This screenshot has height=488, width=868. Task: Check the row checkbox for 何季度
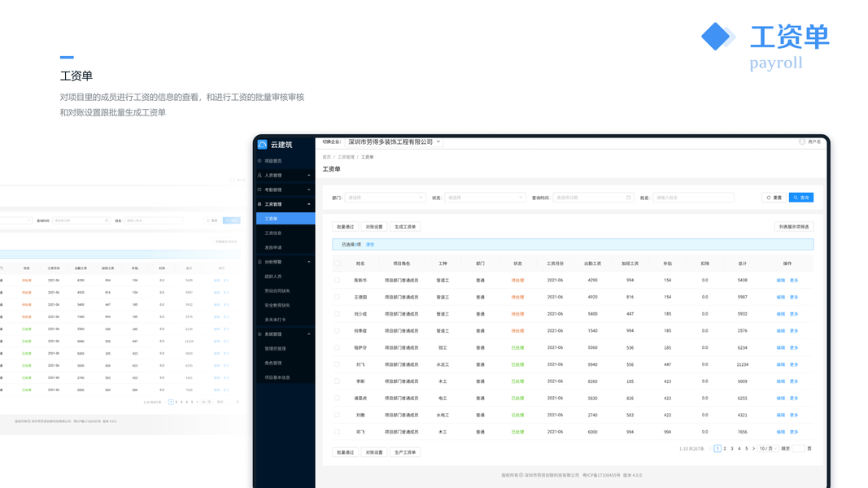click(x=337, y=331)
